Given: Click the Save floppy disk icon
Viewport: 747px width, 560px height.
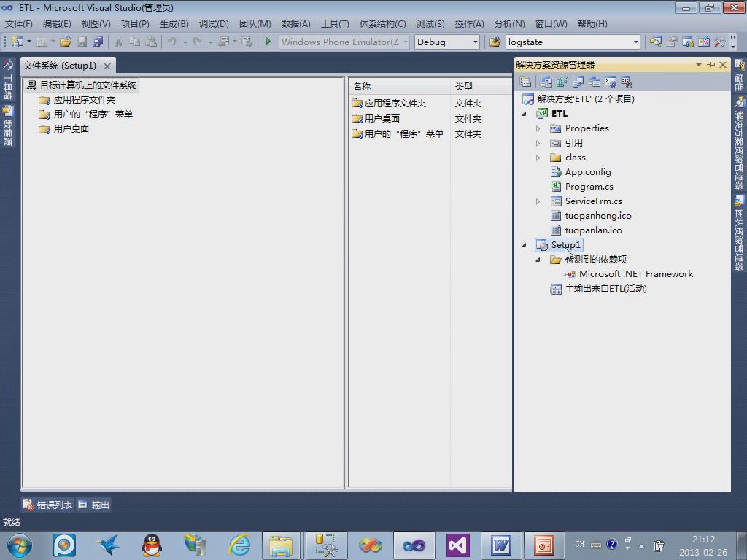Looking at the screenshot, I should pos(82,42).
